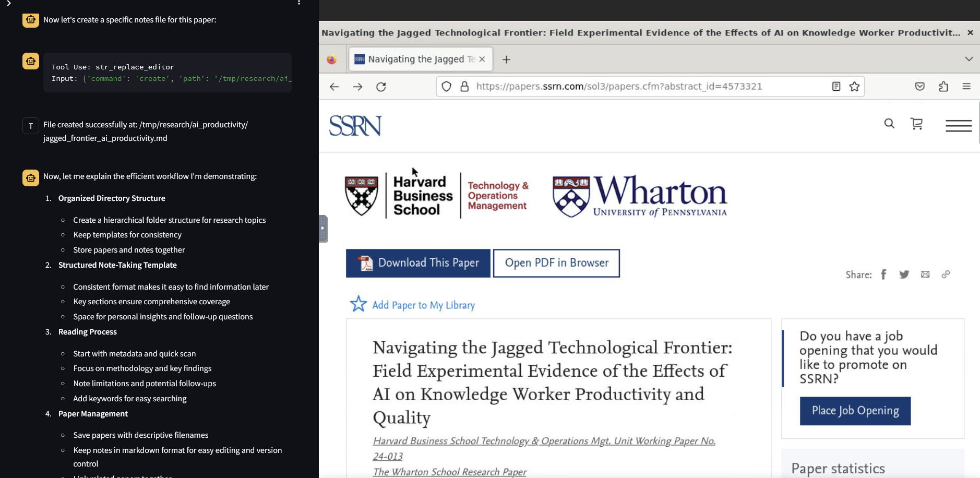Click the Firefox logo icon
980x478 pixels.
pos(331,59)
